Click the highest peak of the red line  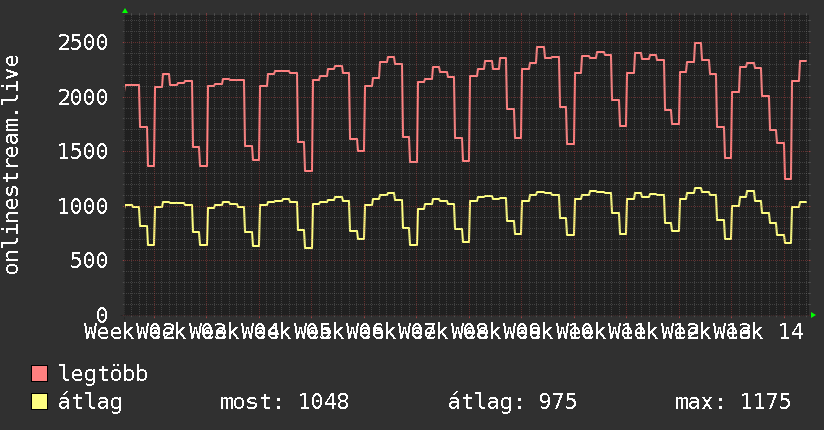coord(698,44)
